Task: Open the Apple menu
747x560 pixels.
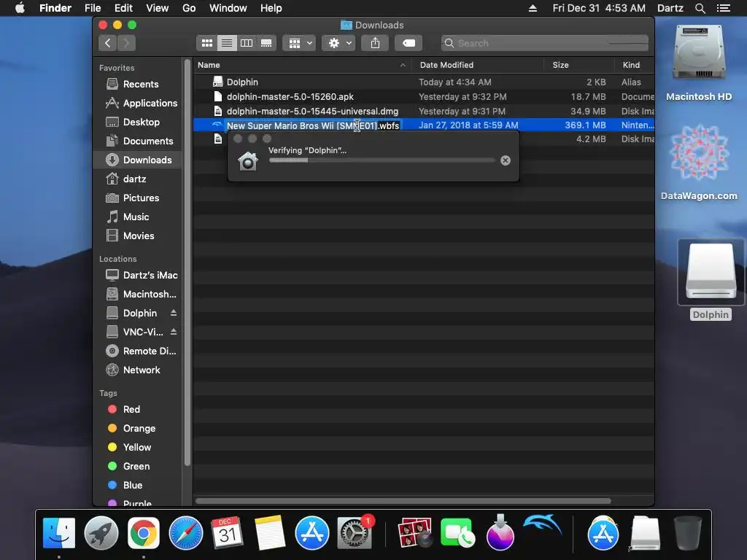Action: 20,8
